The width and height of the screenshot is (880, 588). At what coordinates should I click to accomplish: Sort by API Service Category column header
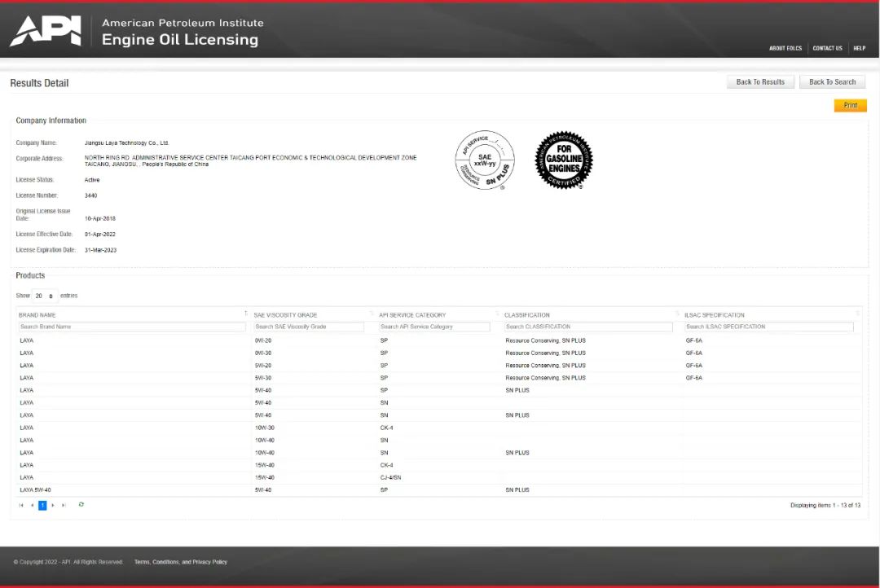[x=412, y=314]
